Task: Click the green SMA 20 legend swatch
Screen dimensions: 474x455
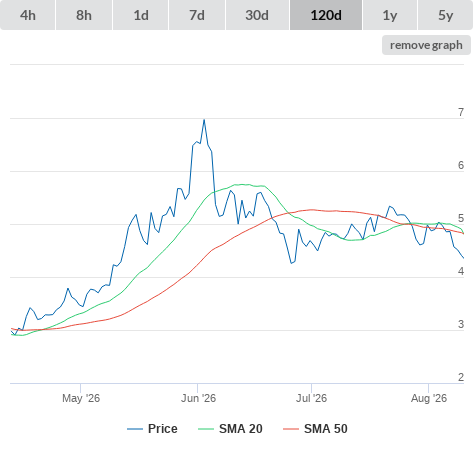Action: (206, 429)
